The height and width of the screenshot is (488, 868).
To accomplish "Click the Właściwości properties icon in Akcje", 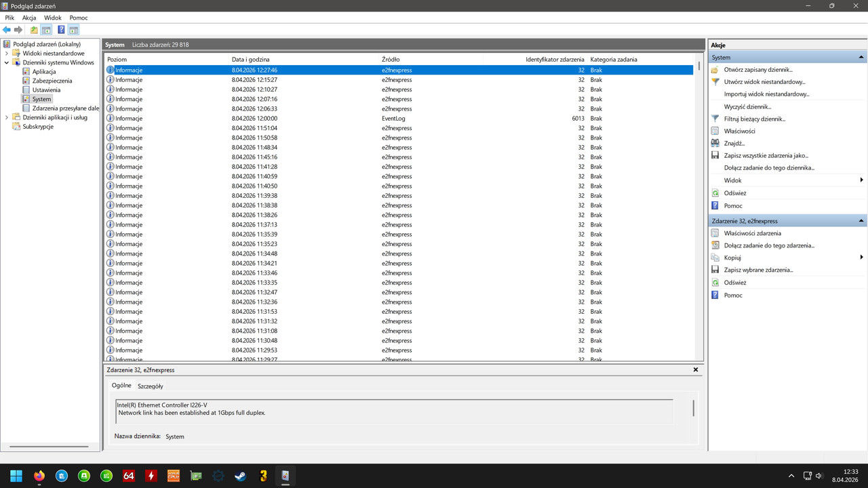I will 715,131.
